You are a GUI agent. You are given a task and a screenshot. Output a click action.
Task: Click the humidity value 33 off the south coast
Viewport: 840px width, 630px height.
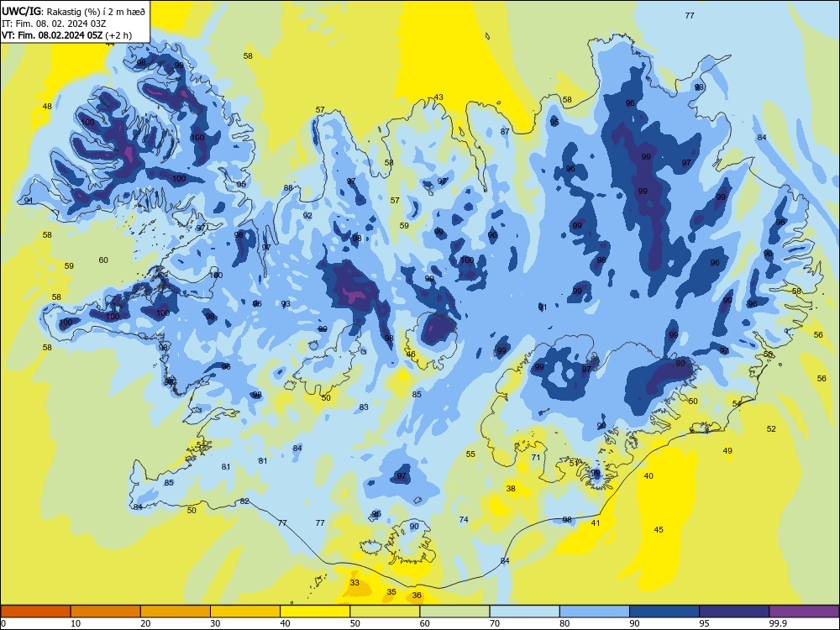(x=354, y=582)
